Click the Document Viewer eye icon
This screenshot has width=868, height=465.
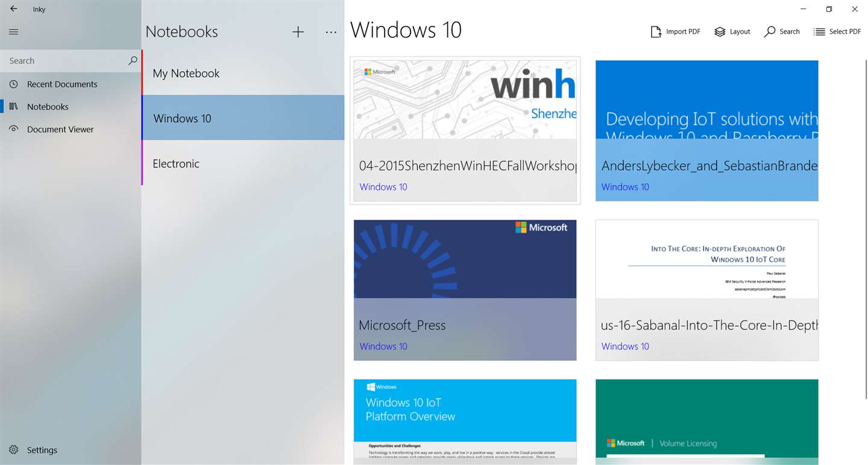click(13, 129)
